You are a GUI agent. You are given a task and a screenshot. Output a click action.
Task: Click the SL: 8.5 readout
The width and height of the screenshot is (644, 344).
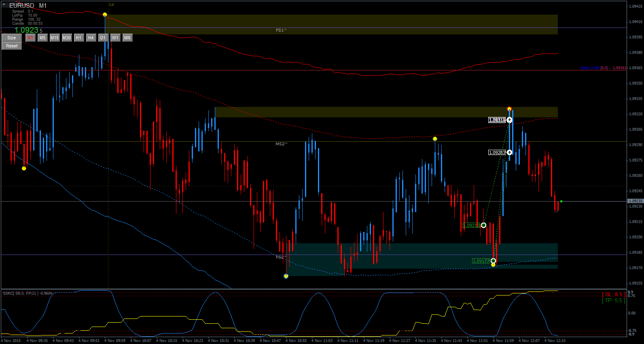[x=613, y=294]
